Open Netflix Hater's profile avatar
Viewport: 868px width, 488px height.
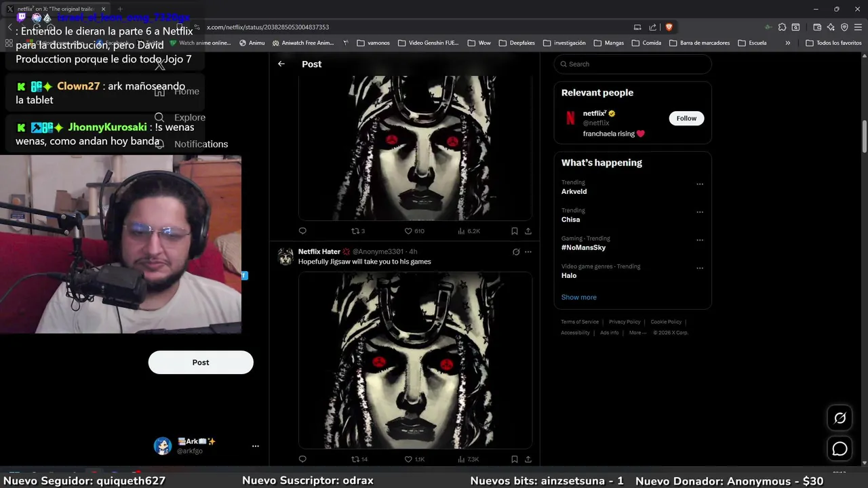[x=285, y=256]
